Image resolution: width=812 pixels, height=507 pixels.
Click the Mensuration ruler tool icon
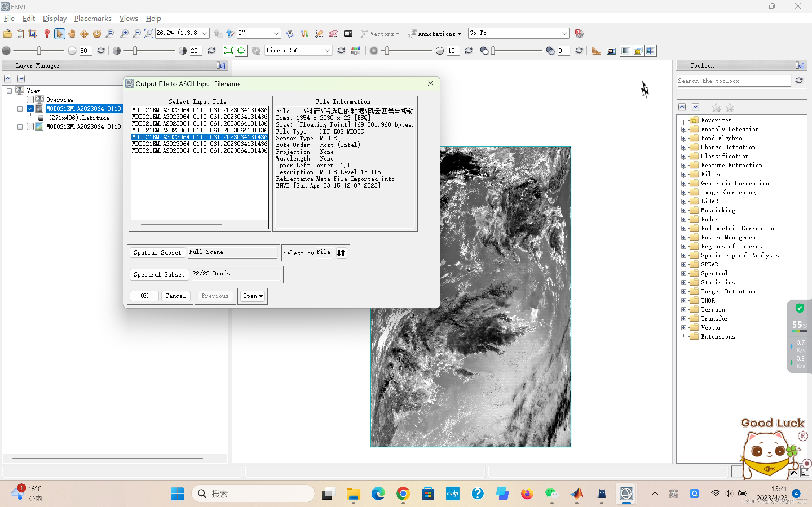coord(596,51)
